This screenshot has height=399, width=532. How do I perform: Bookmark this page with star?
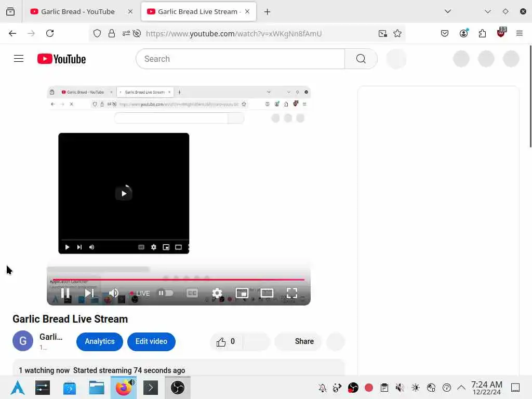pos(397,33)
